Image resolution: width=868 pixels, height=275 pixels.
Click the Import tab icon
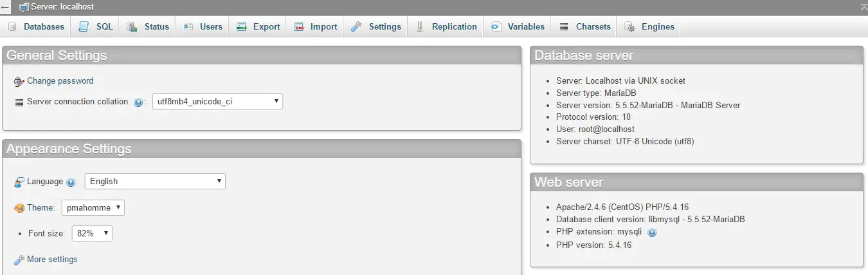coord(299,27)
